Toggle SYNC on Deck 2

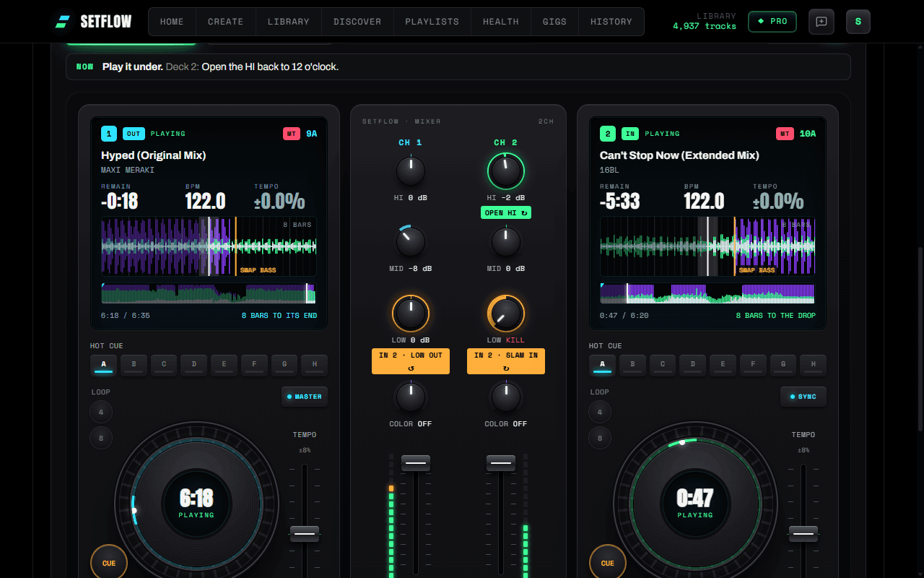coord(803,397)
